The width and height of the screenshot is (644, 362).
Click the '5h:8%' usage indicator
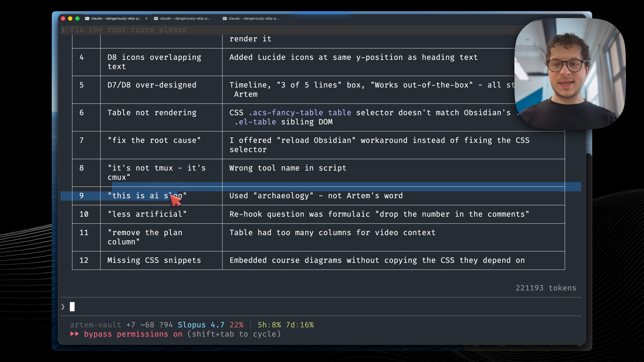269,325
